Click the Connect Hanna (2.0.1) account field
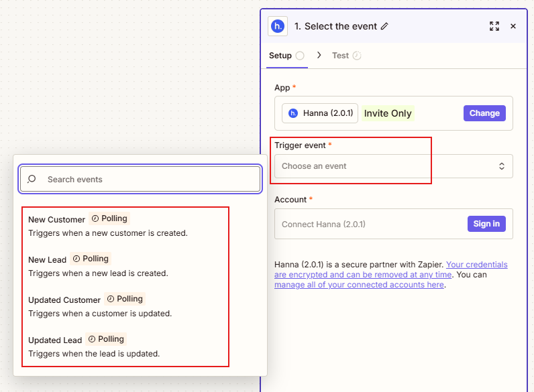Screen dimensions: 534x392 pyautogui.click(x=393, y=224)
